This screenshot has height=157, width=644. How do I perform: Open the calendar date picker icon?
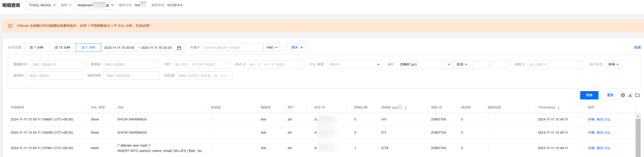tap(179, 48)
